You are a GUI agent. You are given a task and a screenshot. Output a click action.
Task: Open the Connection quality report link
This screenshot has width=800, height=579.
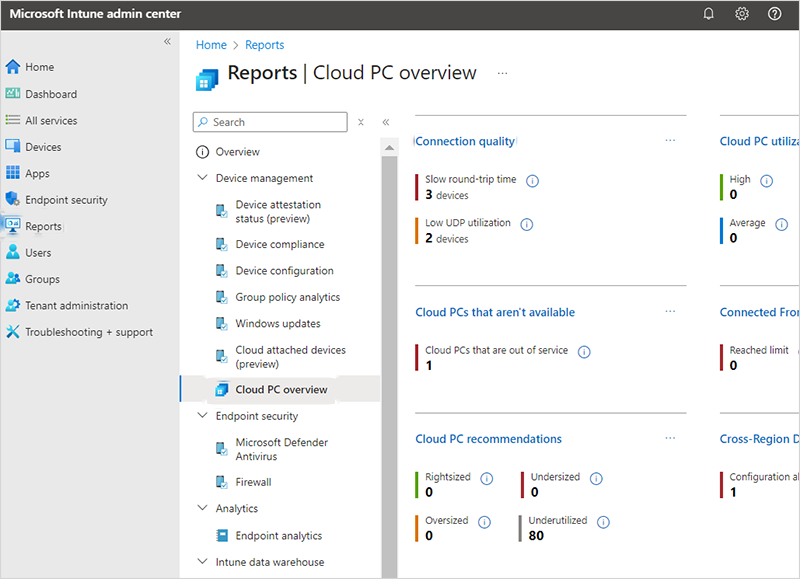pos(465,141)
